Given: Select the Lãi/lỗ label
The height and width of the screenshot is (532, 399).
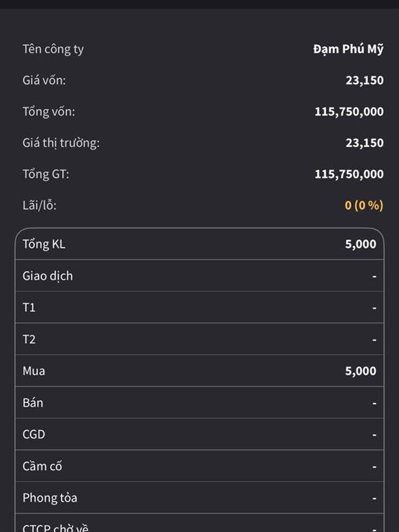Looking at the screenshot, I should (39, 205).
